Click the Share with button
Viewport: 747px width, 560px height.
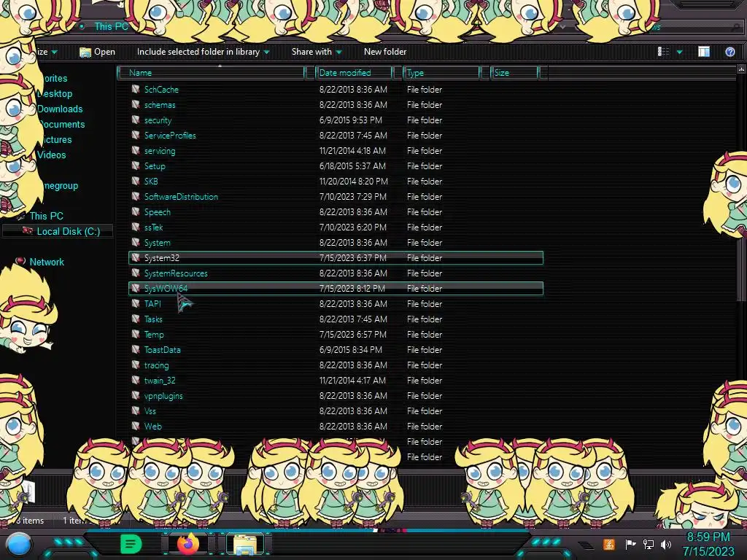tap(311, 52)
